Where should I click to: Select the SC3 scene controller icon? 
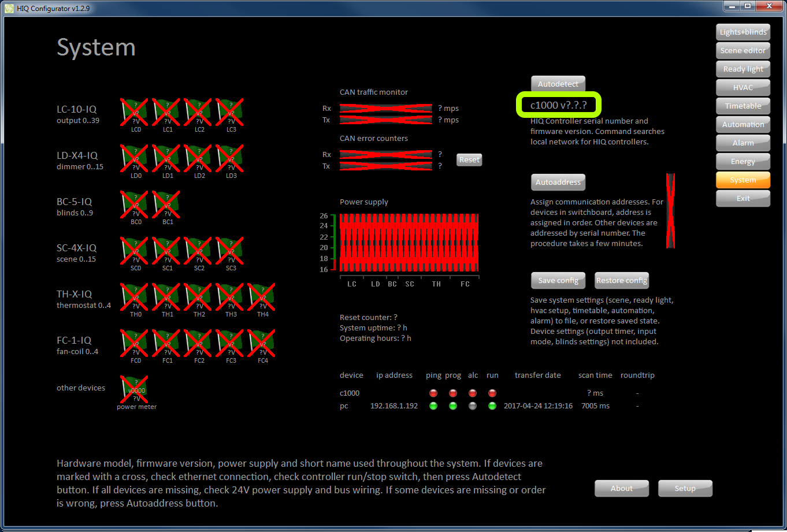coord(229,250)
